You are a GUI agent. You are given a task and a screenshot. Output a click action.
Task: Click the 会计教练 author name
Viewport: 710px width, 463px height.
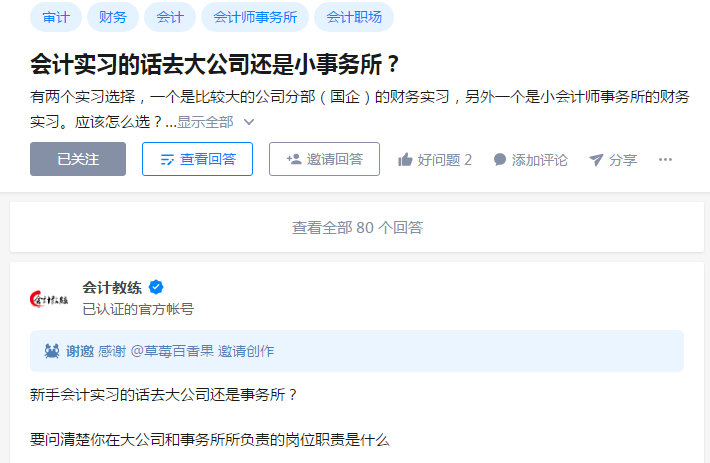pos(112,289)
